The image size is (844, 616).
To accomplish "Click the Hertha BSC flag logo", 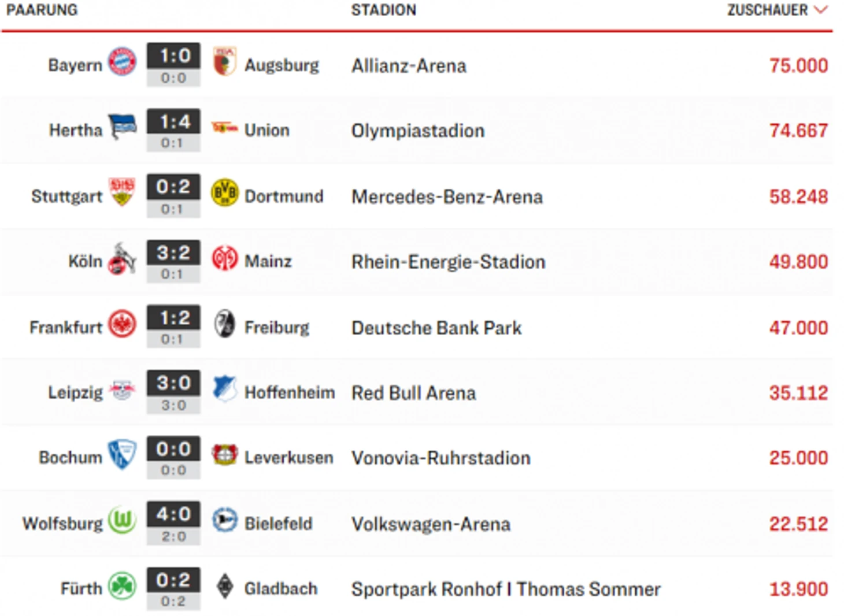I will click(x=123, y=127).
